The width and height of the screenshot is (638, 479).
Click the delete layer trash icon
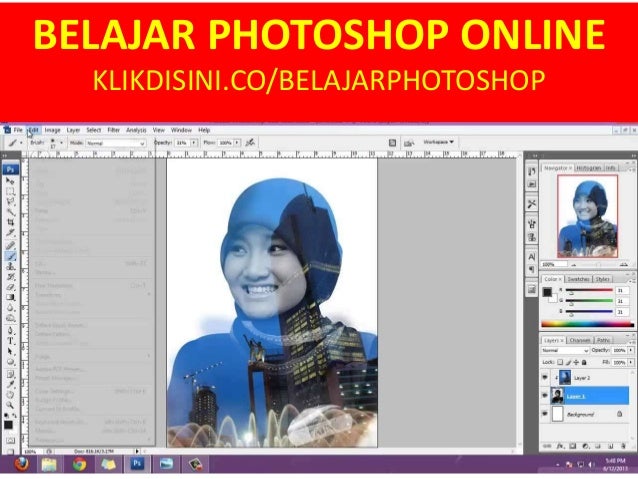[623, 446]
